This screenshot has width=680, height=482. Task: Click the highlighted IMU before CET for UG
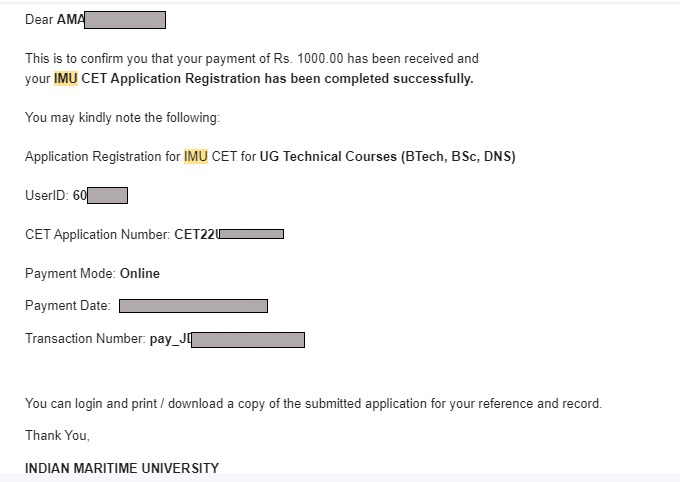(x=196, y=156)
